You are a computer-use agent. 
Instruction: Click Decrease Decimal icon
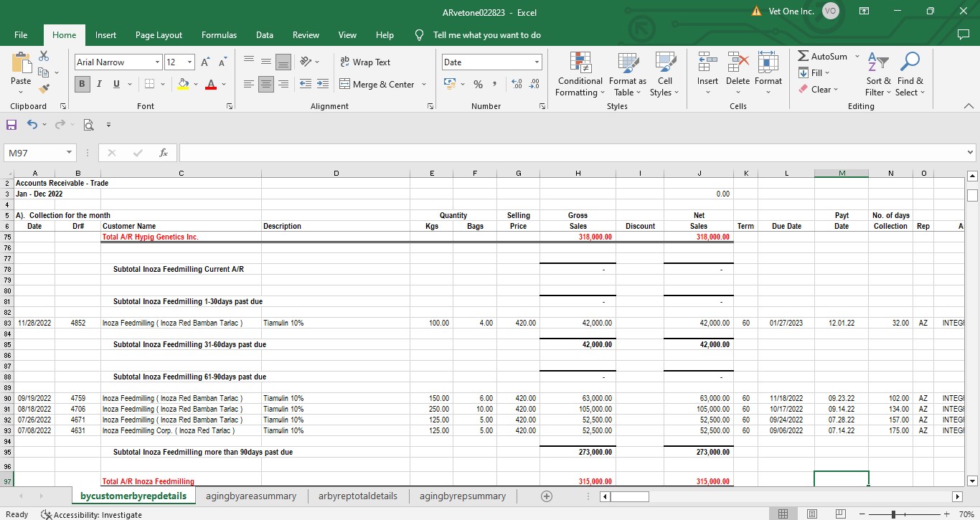click(534, 84)
